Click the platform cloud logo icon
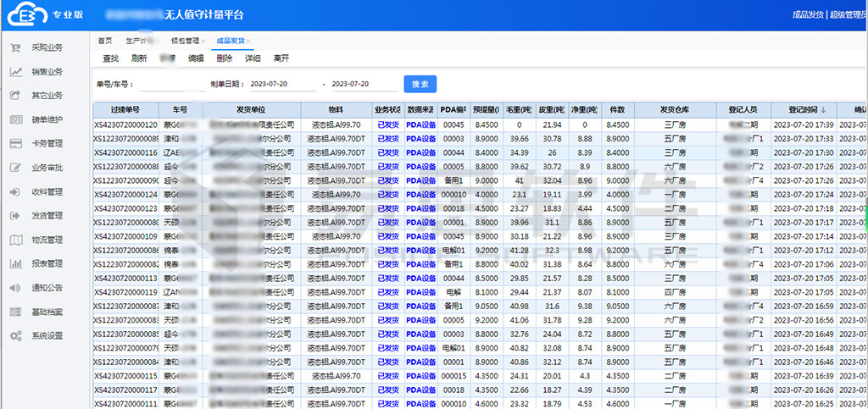Viewport: 868px width, 409px height. 27,14
